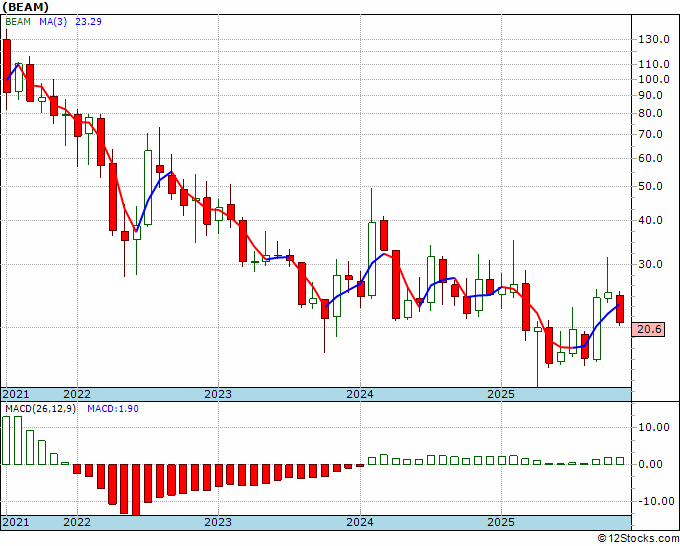The image size is (680, 546).
Task: Click the 110.0 price axis label
Action: 654,64
